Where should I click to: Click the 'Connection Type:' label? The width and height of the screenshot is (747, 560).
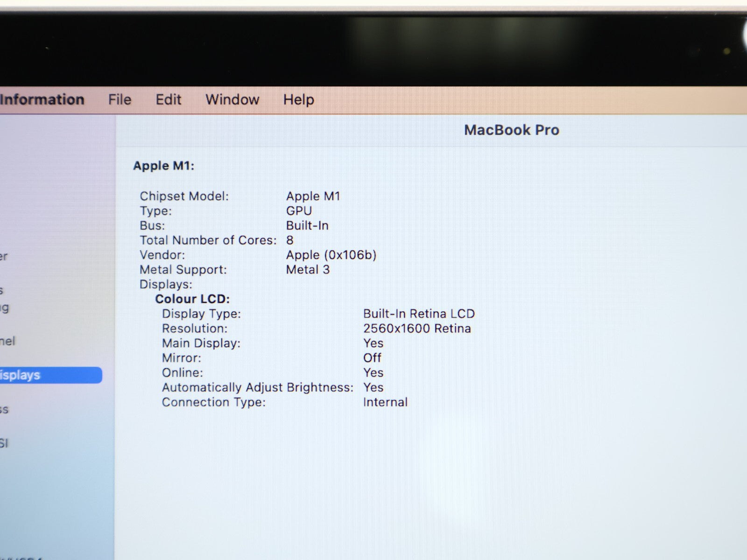pos(214,402)
